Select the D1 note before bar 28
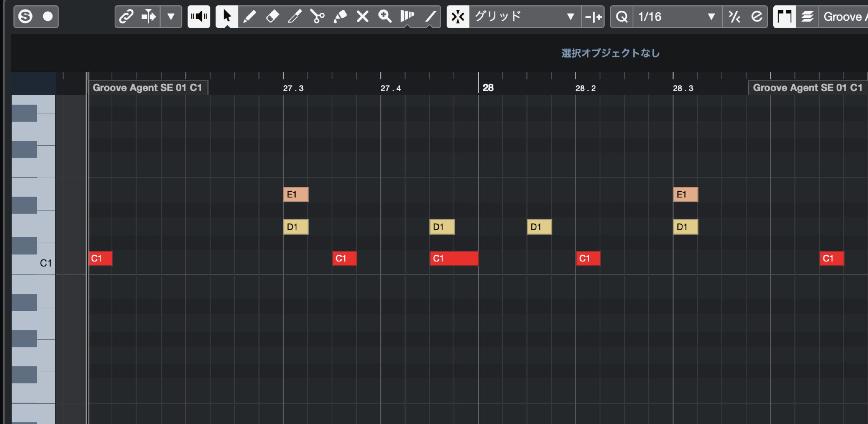The image size is (868, 424). tap(442, 227)
